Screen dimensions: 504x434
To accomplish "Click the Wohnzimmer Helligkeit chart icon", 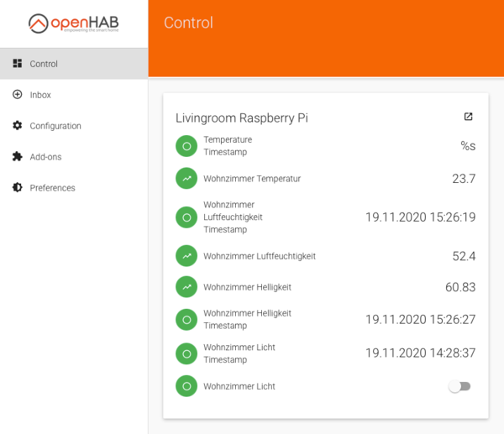I will 186,287.
